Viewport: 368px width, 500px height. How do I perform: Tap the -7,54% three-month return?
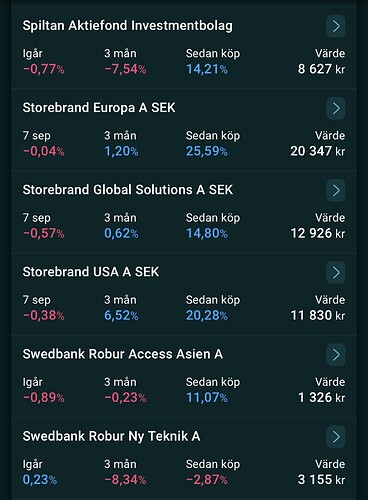(125, 69)
